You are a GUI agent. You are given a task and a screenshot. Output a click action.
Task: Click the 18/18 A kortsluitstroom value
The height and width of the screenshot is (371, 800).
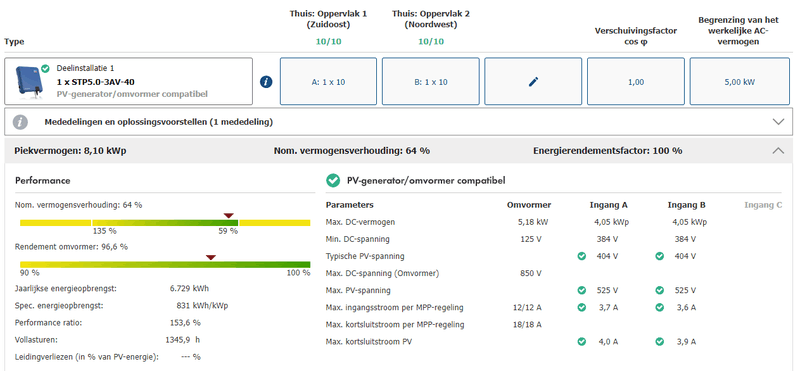(528, 325)
